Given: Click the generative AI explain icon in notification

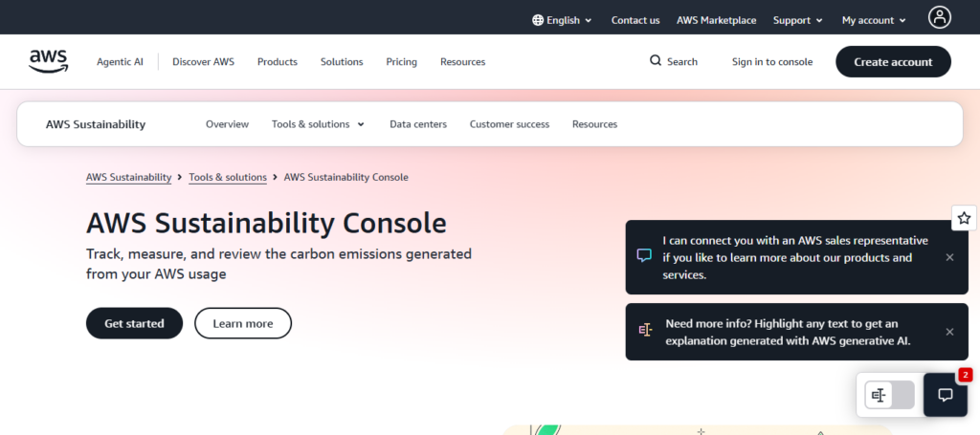Looking at the screenshot, I should (645, 330).
